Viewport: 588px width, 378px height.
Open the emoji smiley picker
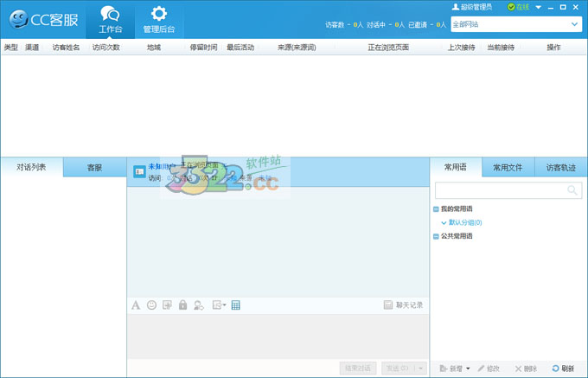tap(151, 305)
